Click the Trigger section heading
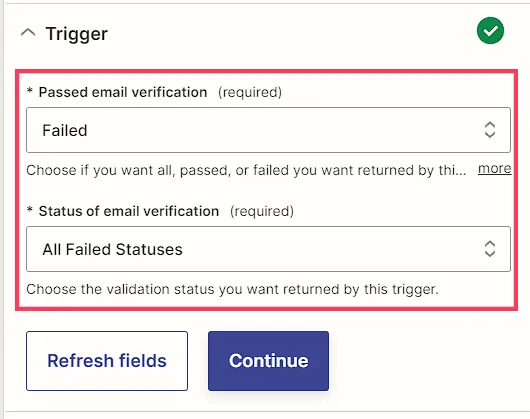The width and height of the screenshot is (530, 419). pos(77,34)
